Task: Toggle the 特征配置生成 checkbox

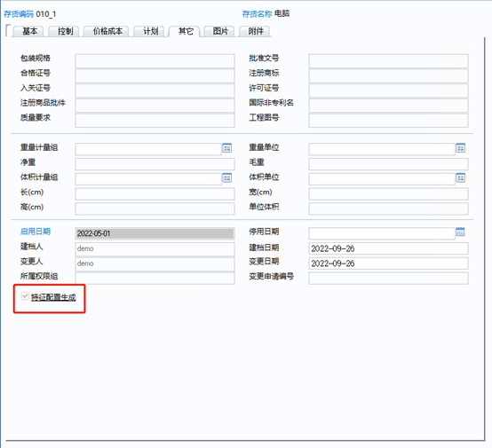Action: tap(25, 296)
